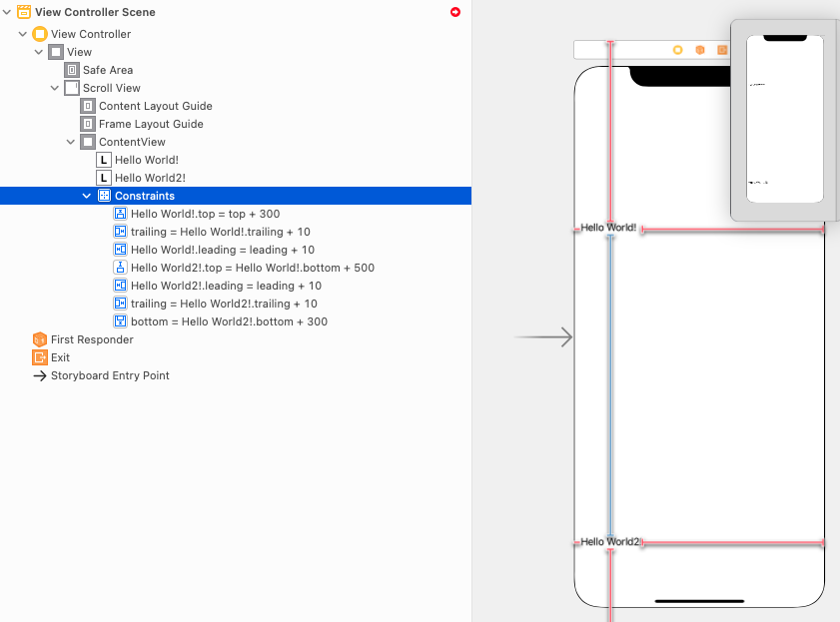Click the Exit orange icon

40,357
